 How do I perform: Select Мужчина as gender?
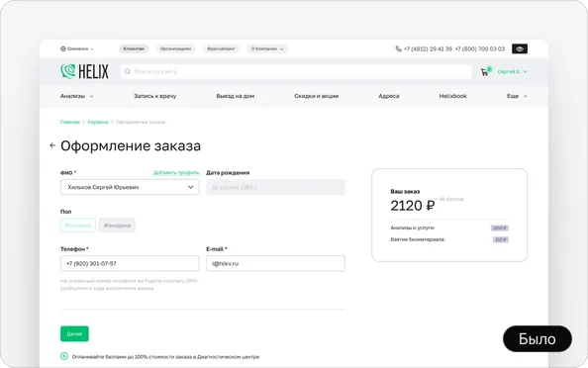point(78,226)
